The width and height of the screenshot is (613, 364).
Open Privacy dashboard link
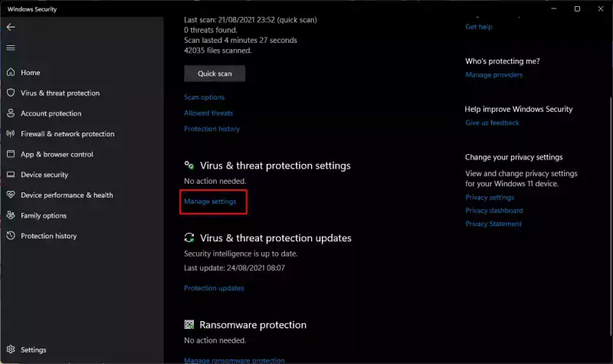coord(493,210)
